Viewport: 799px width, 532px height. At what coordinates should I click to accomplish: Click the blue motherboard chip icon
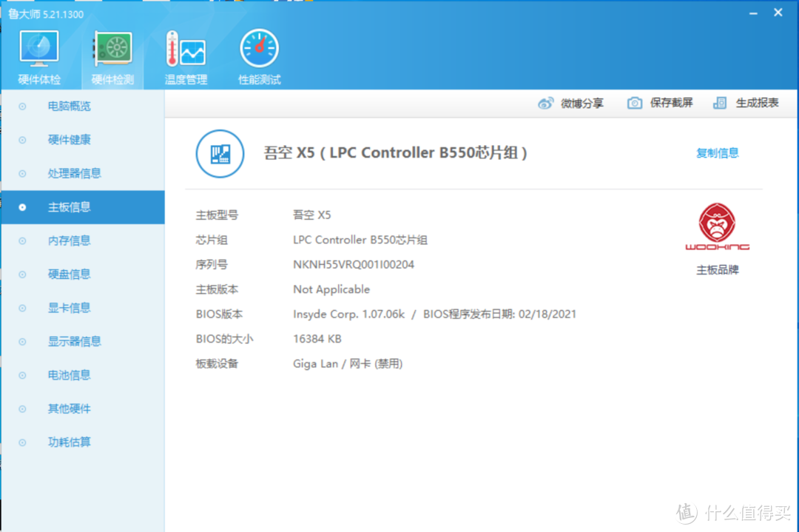point(220,153)
